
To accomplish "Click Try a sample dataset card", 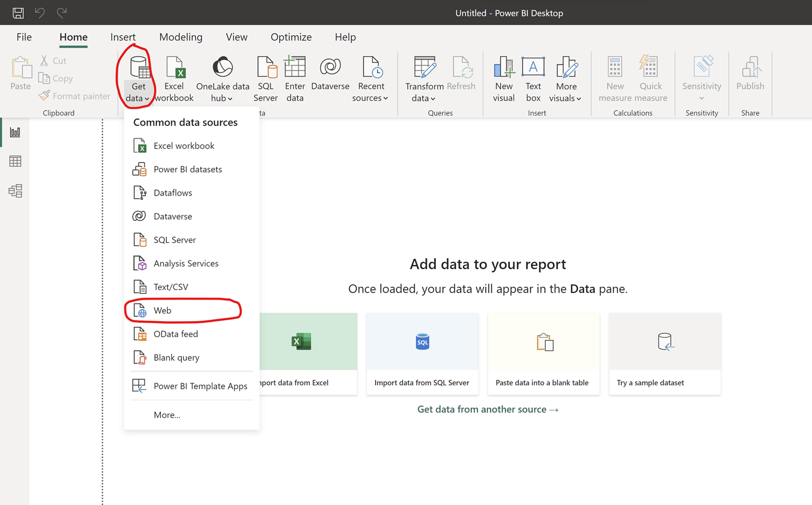I will [665, 354].
